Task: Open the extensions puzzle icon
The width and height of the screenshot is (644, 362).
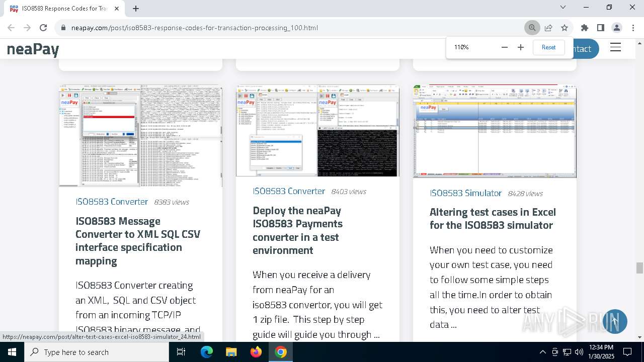Action: click(x=584, y=28)
